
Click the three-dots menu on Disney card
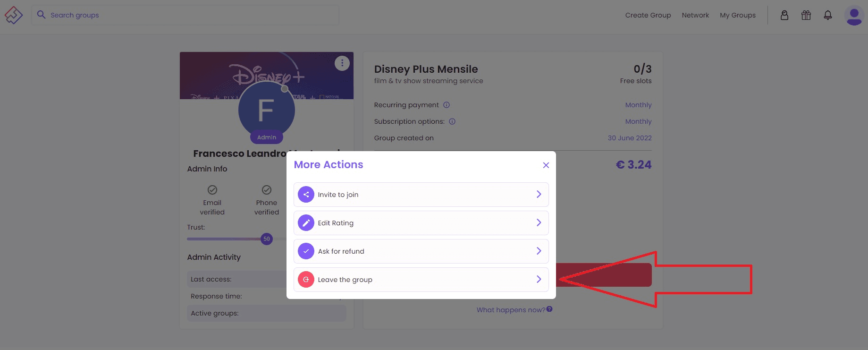pos(342,63)
